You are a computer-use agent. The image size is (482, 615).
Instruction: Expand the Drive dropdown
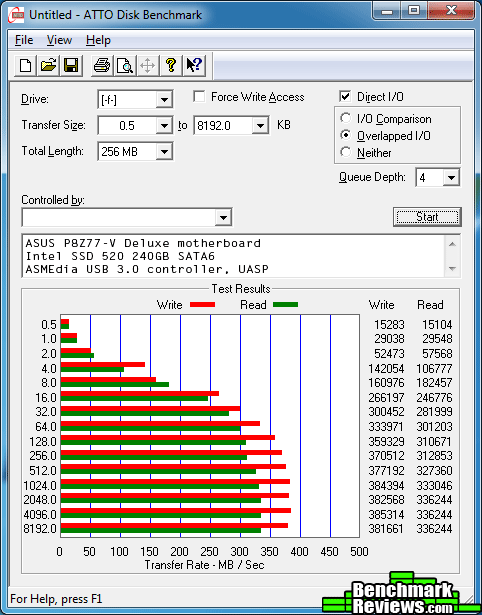coord(164,100)
